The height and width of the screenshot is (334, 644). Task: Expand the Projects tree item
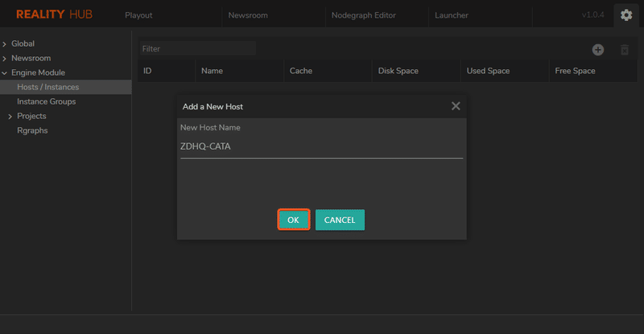click(10, 117)
